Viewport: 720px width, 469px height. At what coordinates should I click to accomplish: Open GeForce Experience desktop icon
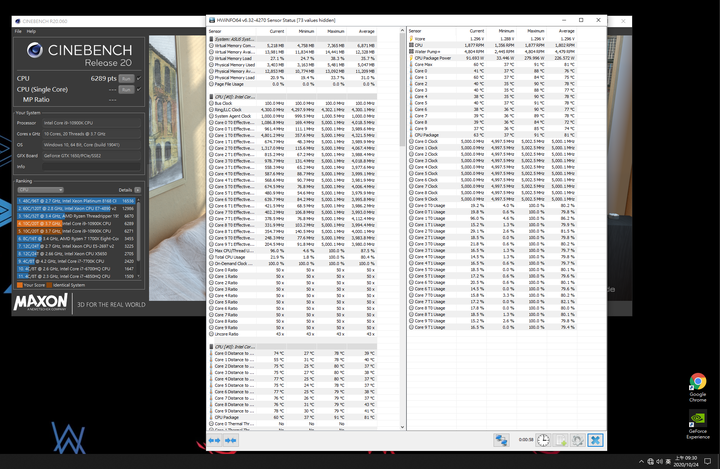click(698, 424)
